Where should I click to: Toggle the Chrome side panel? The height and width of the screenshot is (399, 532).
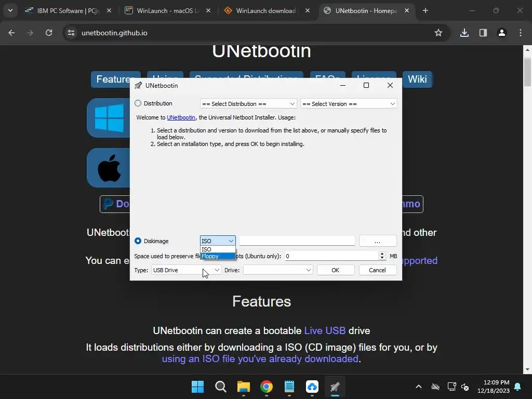[483, 33]
